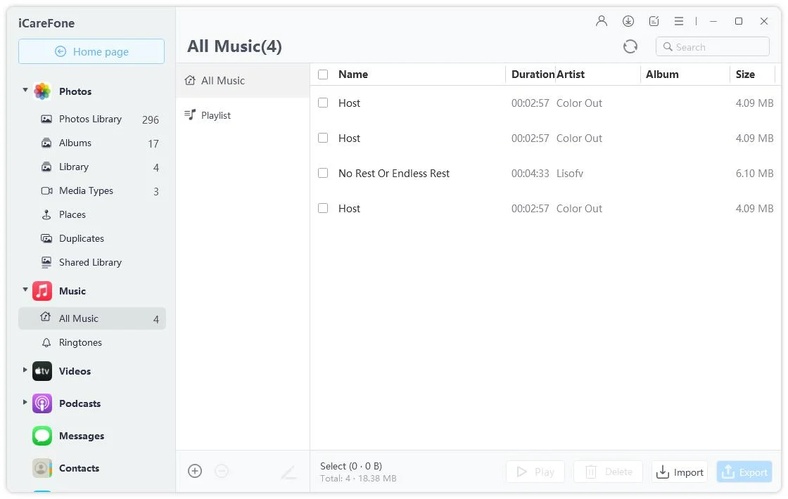The height and width of the screenshot is (499, 788).
Task: Refresh the music list
Action: coord(630,47)
